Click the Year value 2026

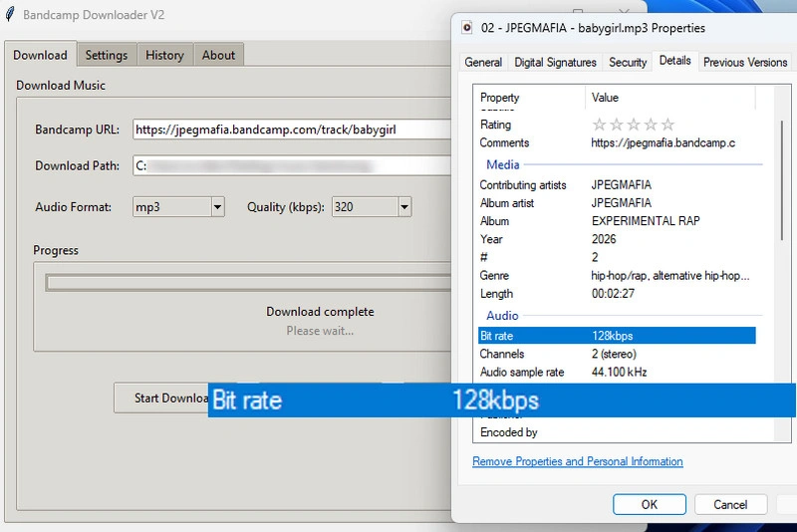tap(604, 239)
